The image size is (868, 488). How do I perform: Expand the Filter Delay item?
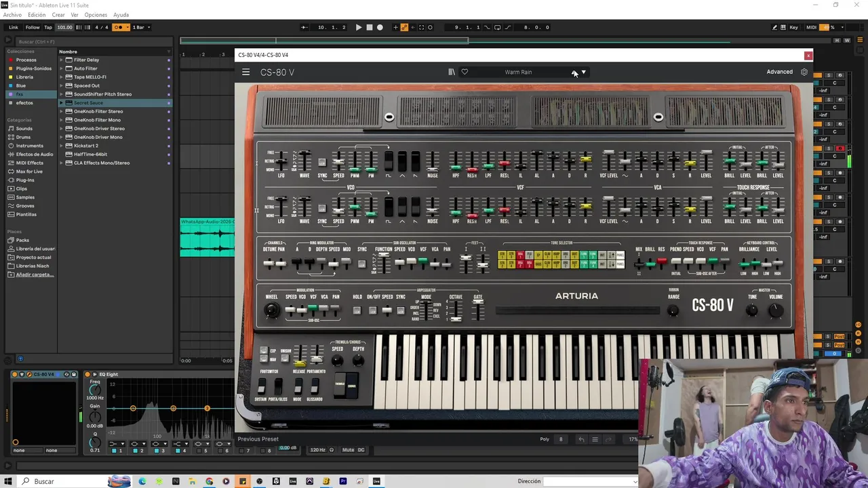(61, 60)
